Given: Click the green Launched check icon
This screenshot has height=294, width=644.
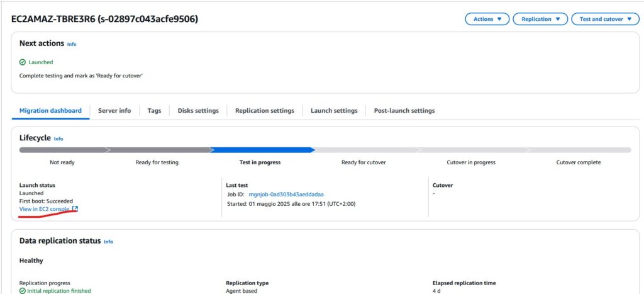Looking at the screenshot, I should click(23, 62).
